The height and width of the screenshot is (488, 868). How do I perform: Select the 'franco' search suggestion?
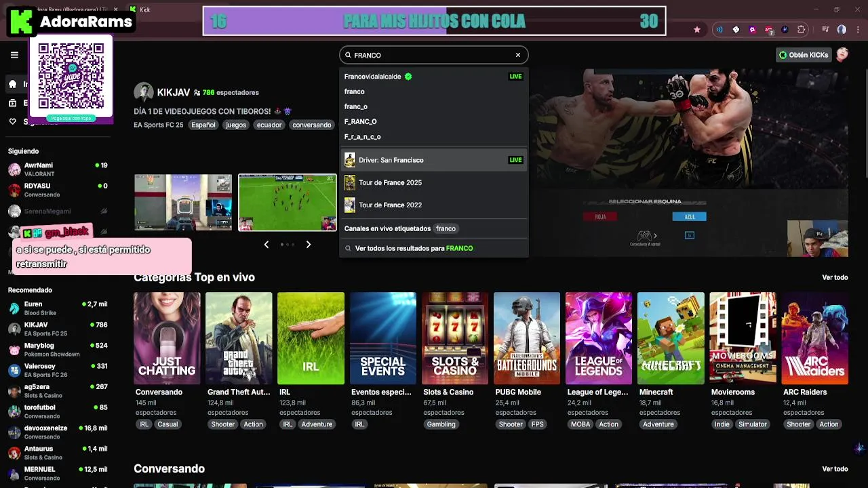433,91
